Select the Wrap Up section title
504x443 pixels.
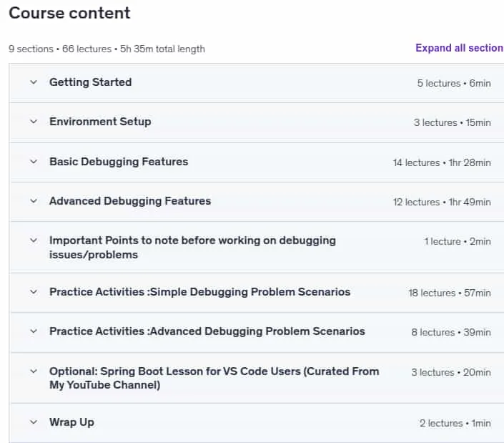(71, 422)
